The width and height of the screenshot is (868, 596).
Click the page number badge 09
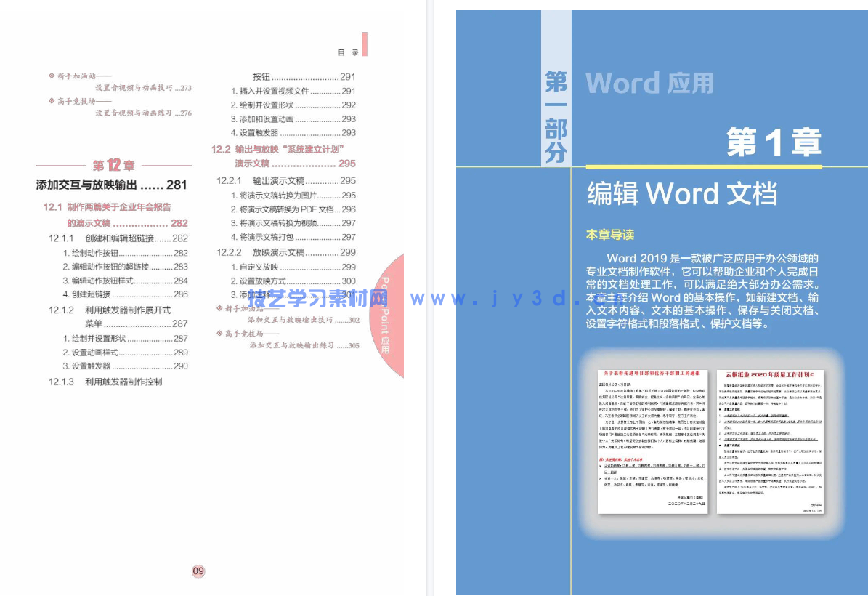[197, 571]
